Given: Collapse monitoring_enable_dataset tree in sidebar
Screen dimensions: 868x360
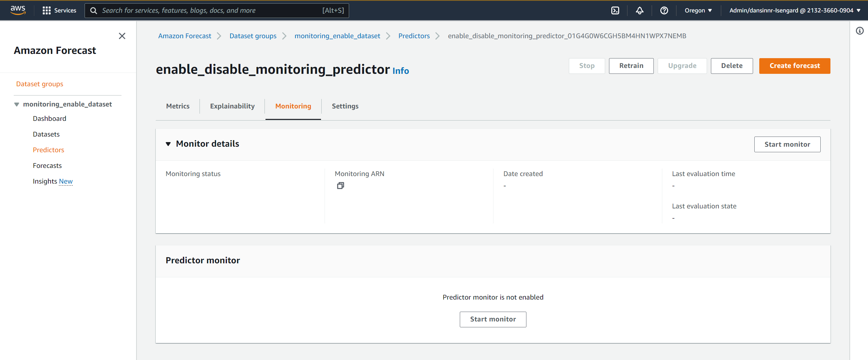Looking at the screenshot, I should (x=17, y=105).
